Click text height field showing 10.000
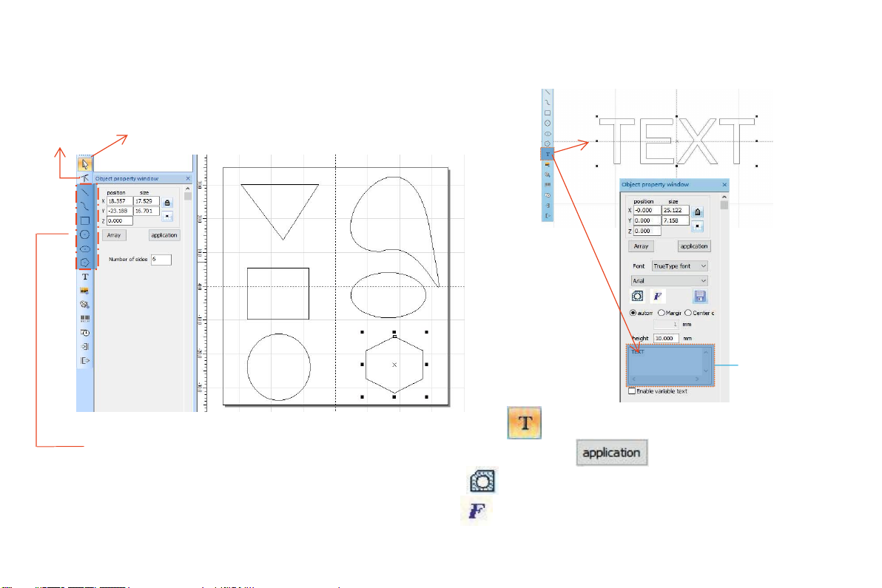 tap(666, 339)
